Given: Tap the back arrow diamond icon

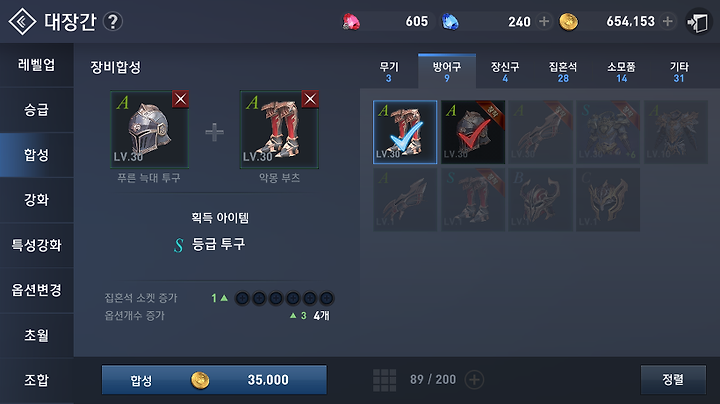Looking at the screenshot, I should click(22, 21).
